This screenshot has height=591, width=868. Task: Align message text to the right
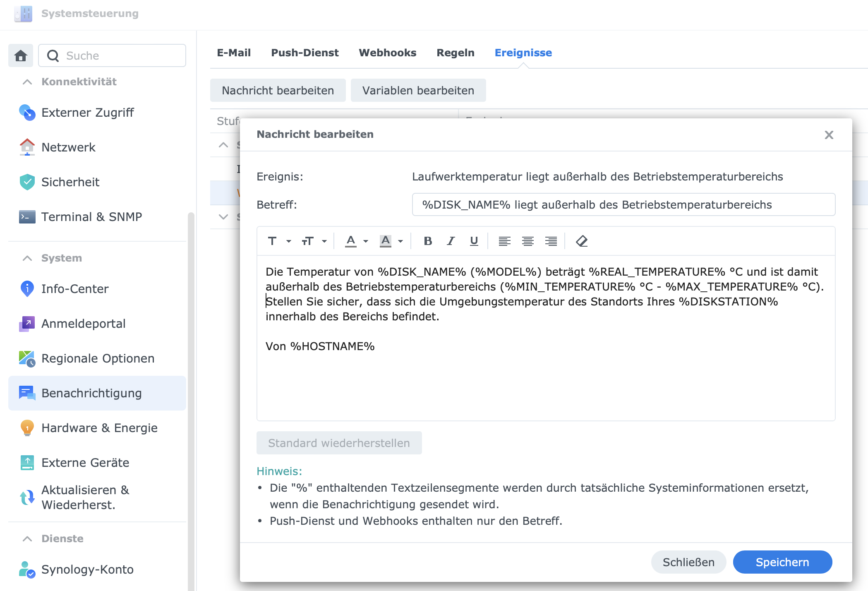pos(551,241)
